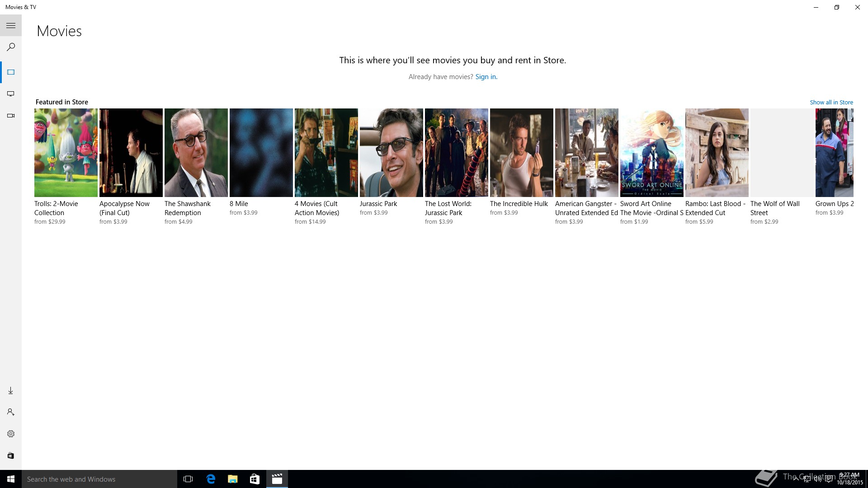Viewport: 868px width, 488px height.
Task: Click Rambo: Last Blood - Extended Cut title
Action: [x=716, y=208]
